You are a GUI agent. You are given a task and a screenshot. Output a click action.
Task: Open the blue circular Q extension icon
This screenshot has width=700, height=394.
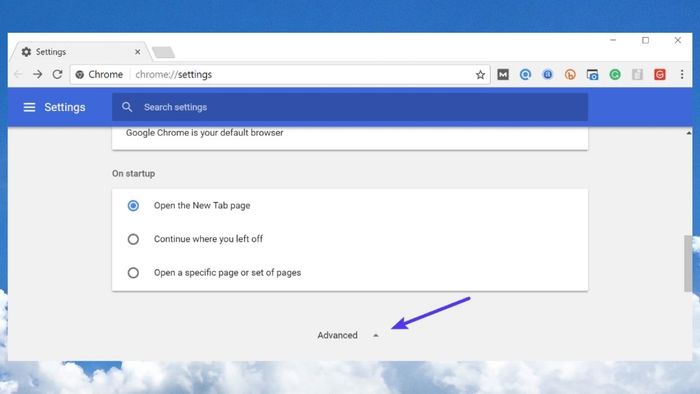click(525, 75)
